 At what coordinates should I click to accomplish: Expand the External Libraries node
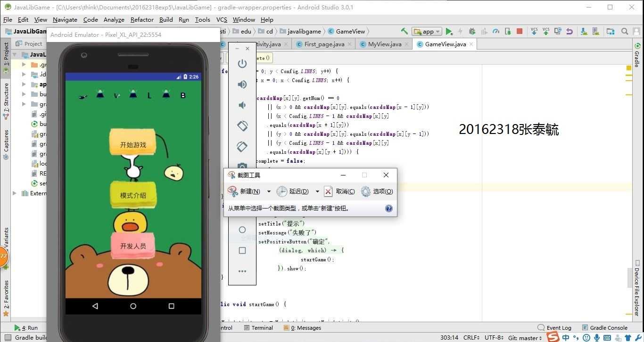click(14, 193)
